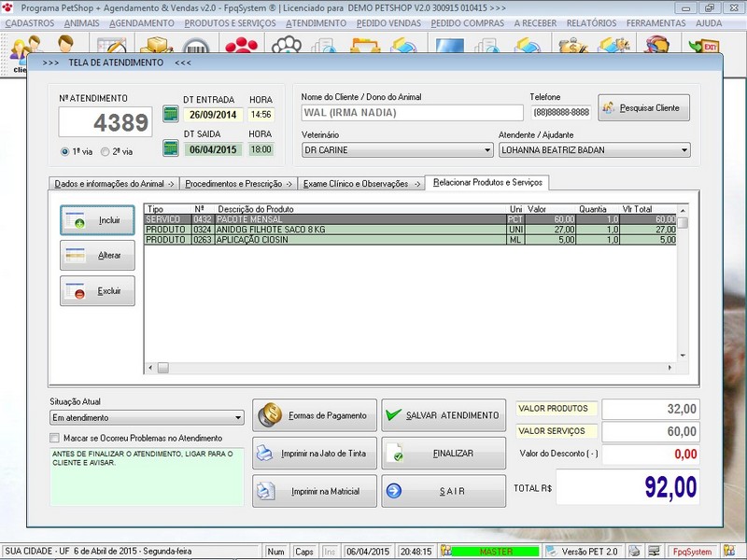Open calendar icon beside DT SAIDA
747x560 pixels.
click(170, 148)
